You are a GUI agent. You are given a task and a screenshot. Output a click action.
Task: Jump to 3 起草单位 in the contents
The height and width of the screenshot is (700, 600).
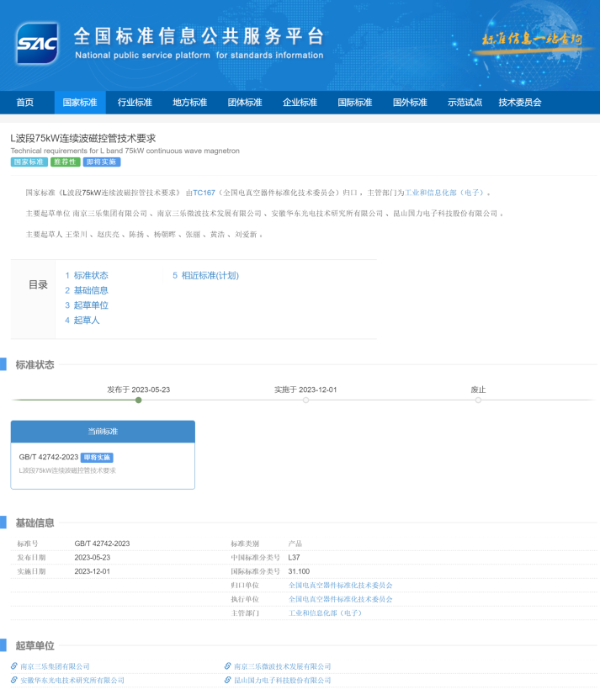[x=87, y=305]
